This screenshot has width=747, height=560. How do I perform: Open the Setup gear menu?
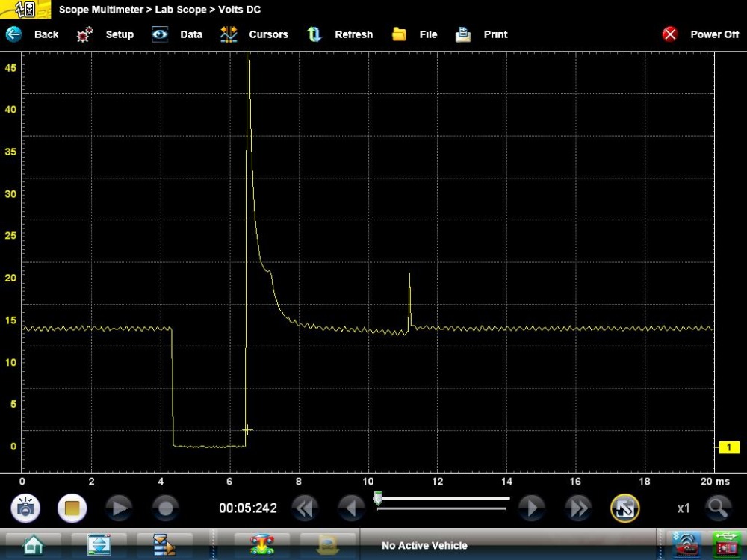tap(85, 34)
